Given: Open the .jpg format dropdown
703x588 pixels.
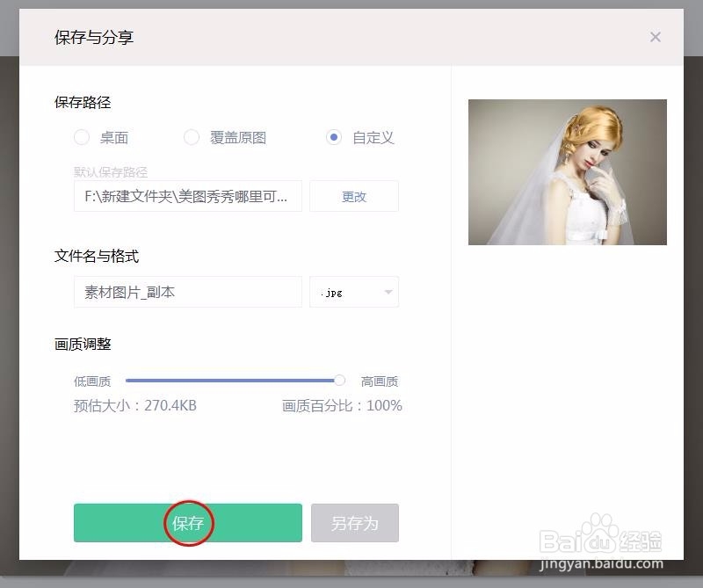Looking at the screenshot, I should tap(354, 292).
